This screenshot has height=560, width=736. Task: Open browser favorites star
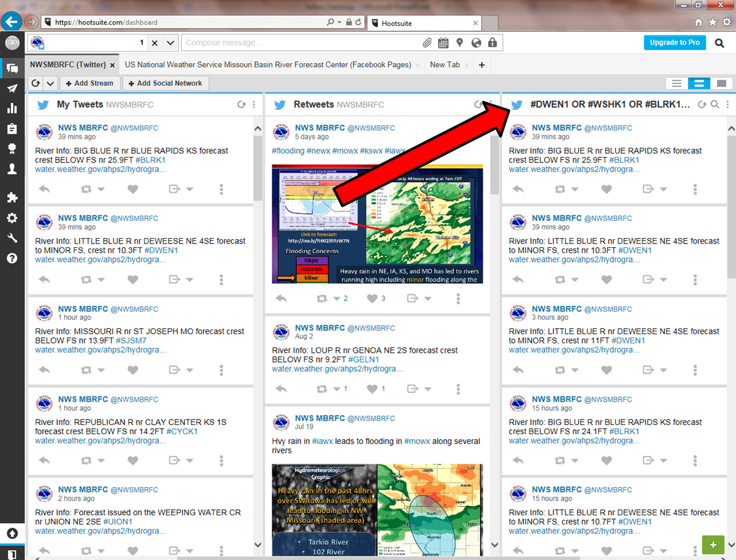point(712,22)
